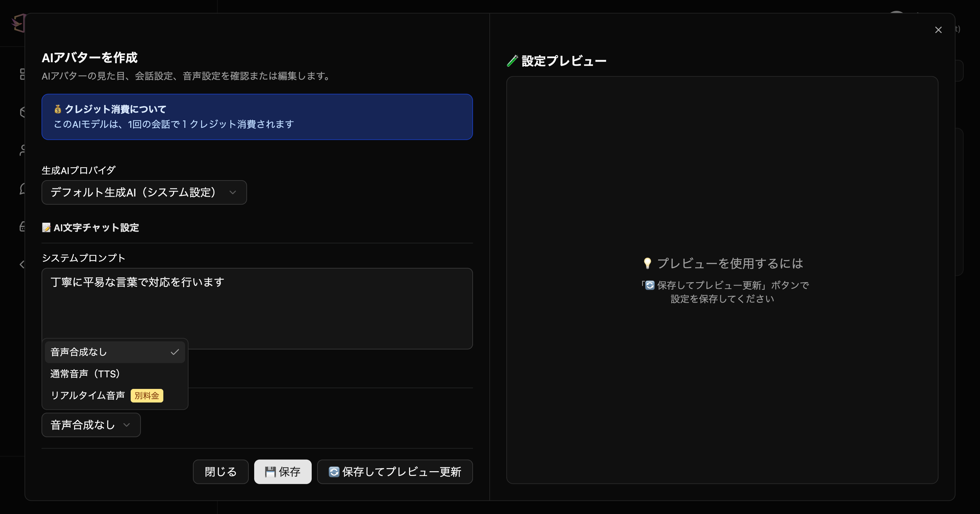Click the システムプロンプト label
980x514 pixels.
point(83,258)
